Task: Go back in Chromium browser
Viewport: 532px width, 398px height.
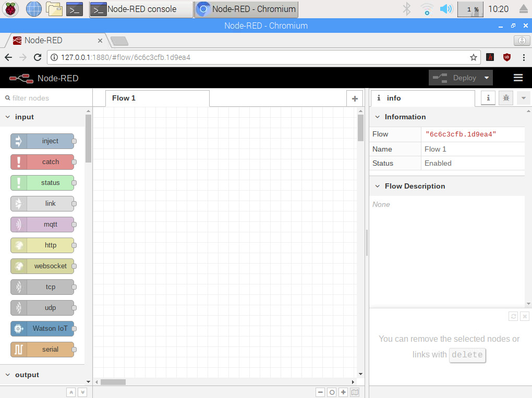Action: 8,57
